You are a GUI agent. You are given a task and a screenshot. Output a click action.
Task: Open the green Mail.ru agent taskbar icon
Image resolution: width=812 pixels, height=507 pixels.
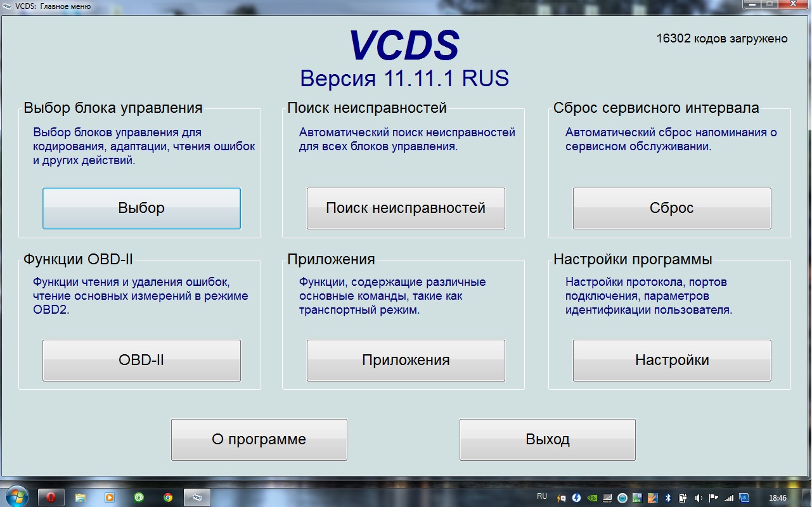coord(139,497)
